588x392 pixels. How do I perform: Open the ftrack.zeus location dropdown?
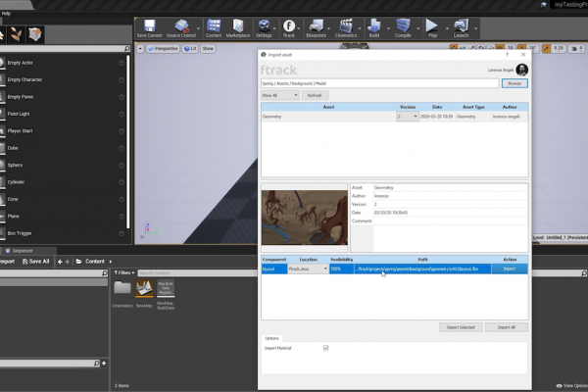(308, 269)
